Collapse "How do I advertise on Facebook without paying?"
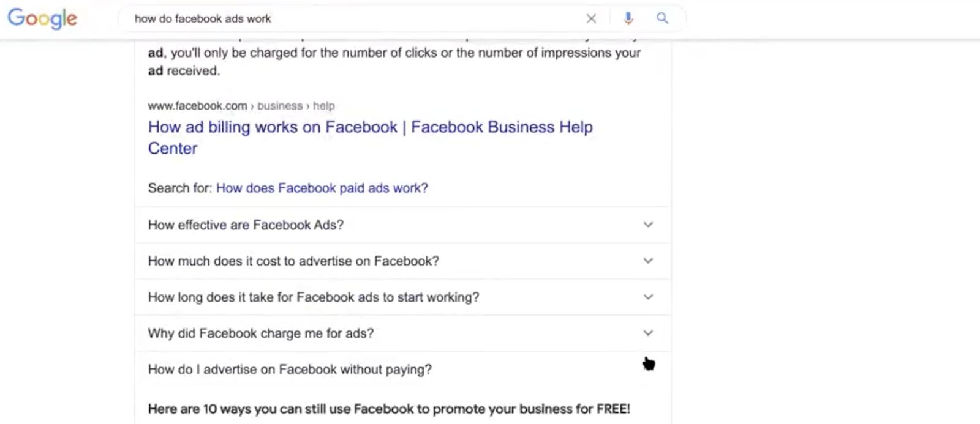Viewport: 980px width, 424px height. (x=648, y=368)
